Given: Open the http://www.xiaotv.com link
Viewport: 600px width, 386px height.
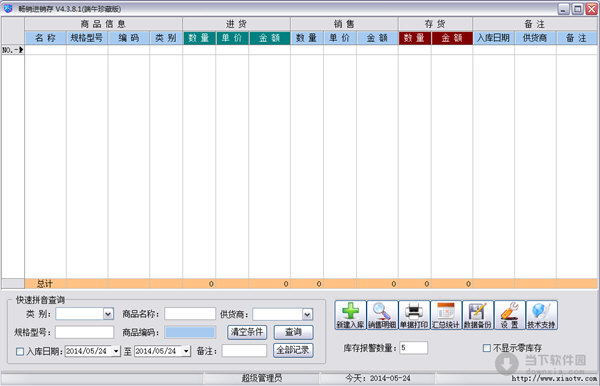Looking at the screenshot, I should [x=554, y=378].
